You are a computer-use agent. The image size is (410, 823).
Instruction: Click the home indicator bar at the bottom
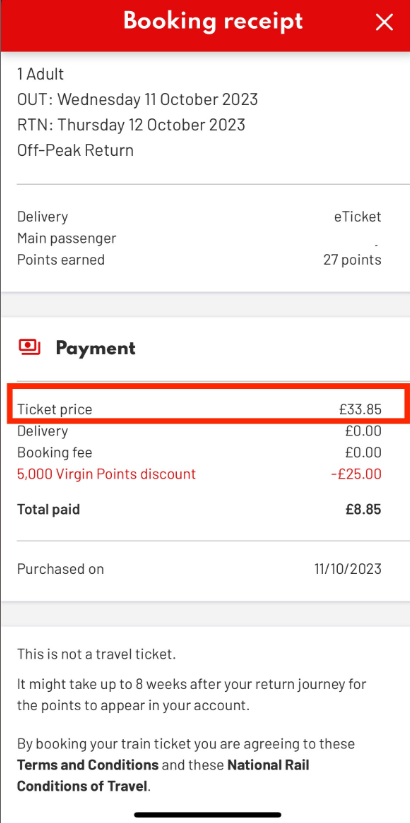point(207,814)
